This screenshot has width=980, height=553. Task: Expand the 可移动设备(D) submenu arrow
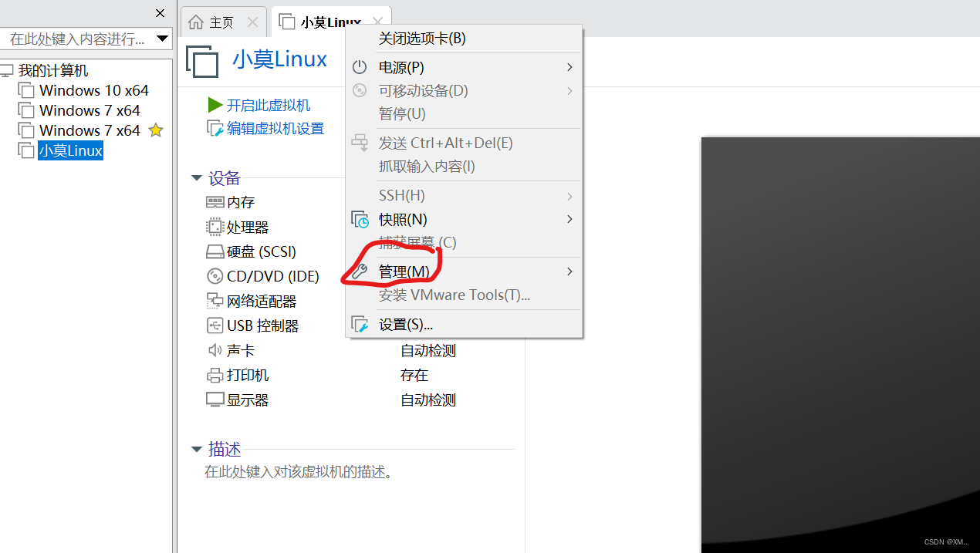[569, 91]
